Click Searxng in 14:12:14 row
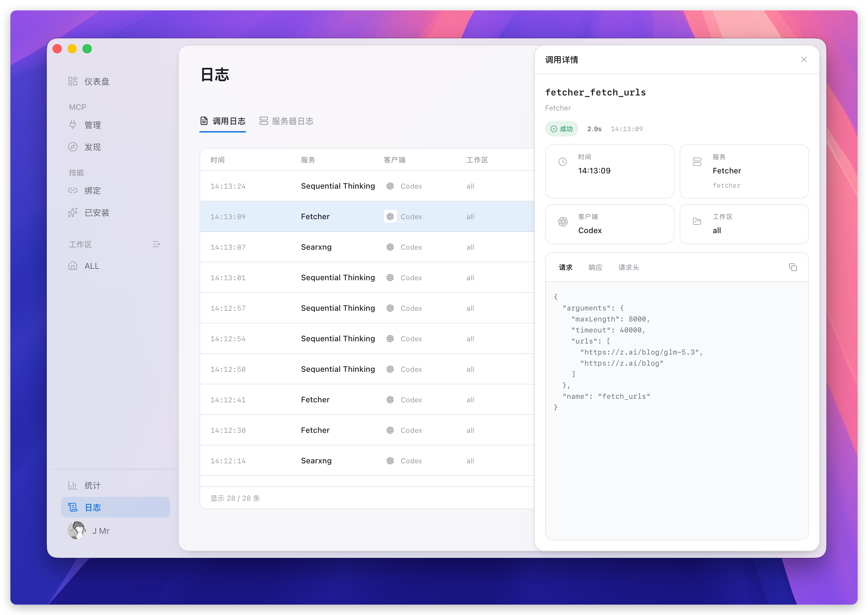The height and width of the screenshot is (615, 868). click(316, 460)
